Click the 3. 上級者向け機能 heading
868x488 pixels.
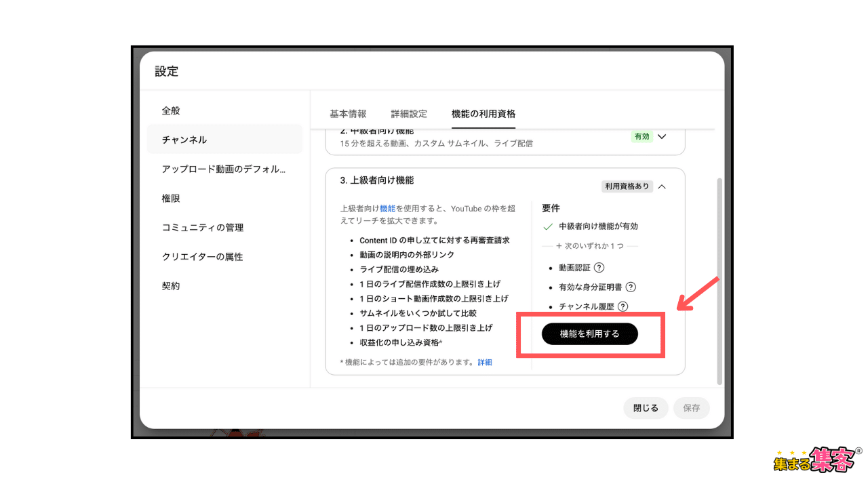pyautogui.click(x=377, y=180)
